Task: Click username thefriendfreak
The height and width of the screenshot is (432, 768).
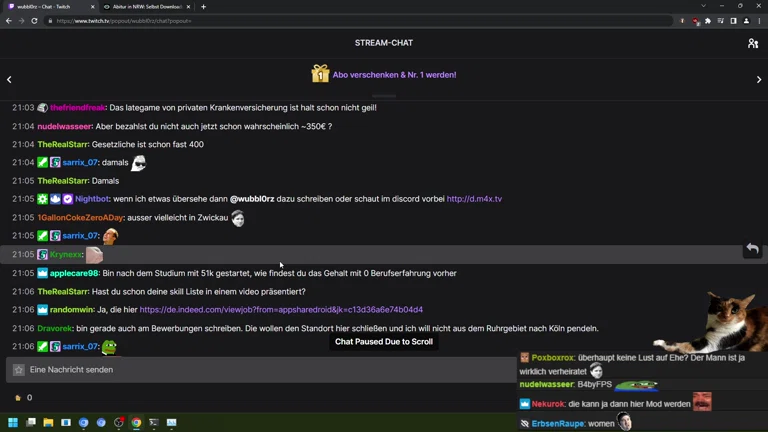Action: 78,108
